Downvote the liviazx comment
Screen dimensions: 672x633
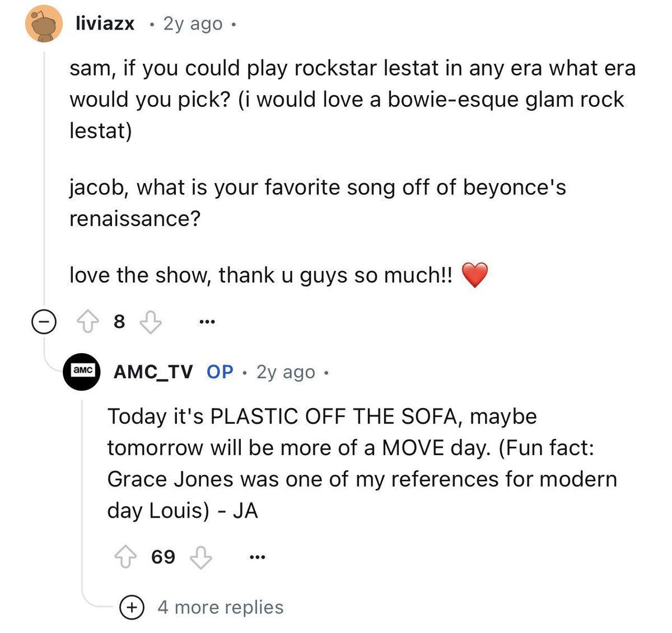(150, 322)
